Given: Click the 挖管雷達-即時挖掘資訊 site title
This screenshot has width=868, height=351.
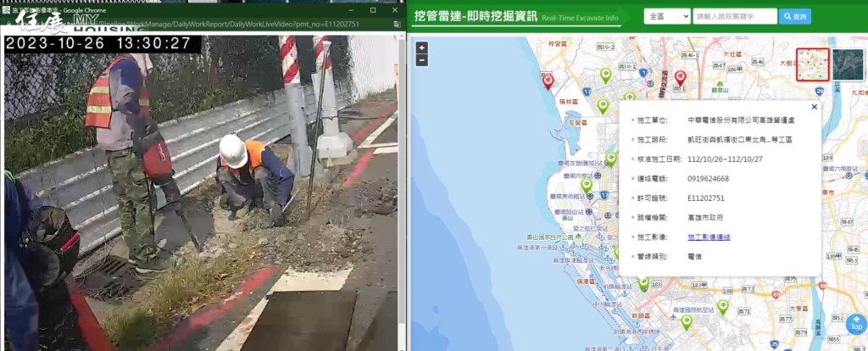Looking at the screenshot, I should click(475, 16).
